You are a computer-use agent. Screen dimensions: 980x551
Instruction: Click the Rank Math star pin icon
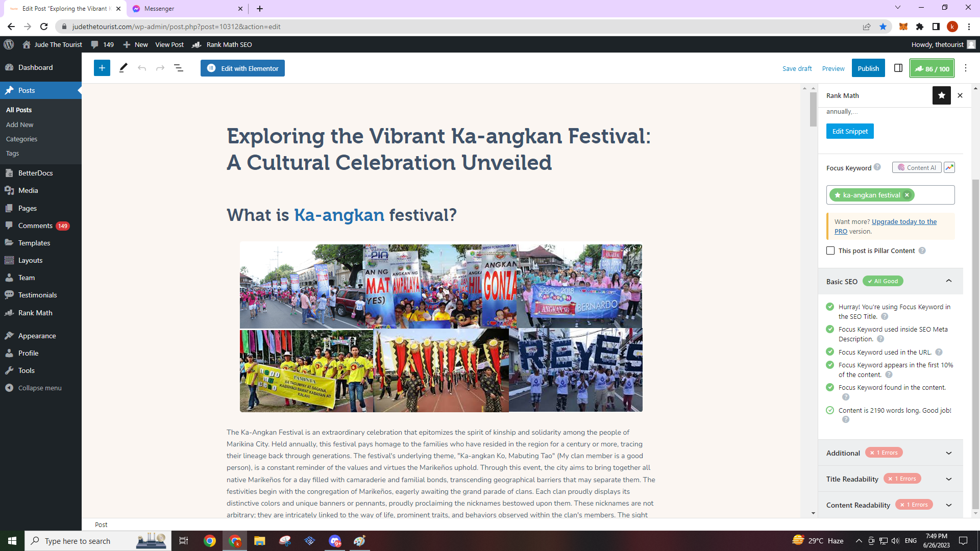(x=941, y=95)
